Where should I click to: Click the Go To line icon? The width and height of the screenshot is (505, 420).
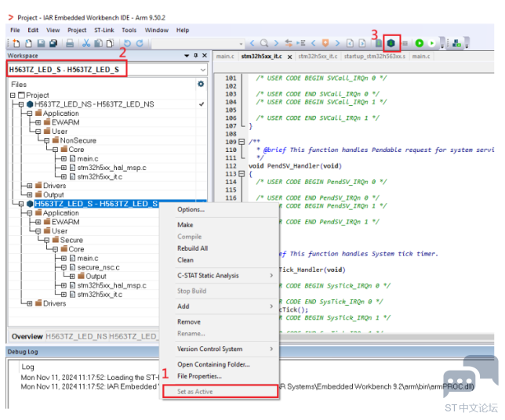(301, 43)
